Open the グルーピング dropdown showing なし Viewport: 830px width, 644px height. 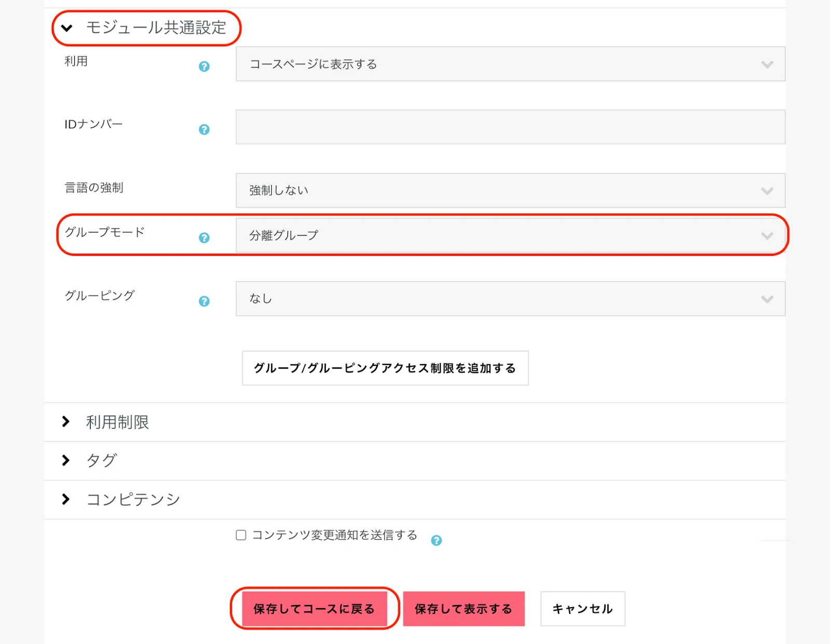click(x=510, y=299)
